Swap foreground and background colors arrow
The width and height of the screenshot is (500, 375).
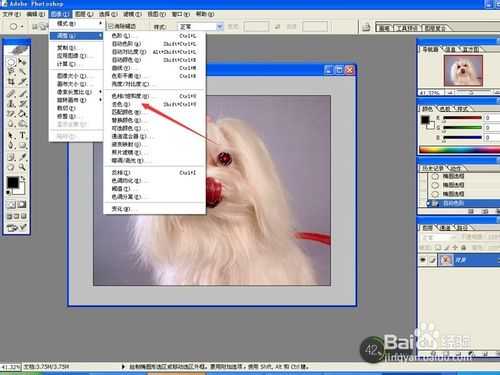coord(23,178)
